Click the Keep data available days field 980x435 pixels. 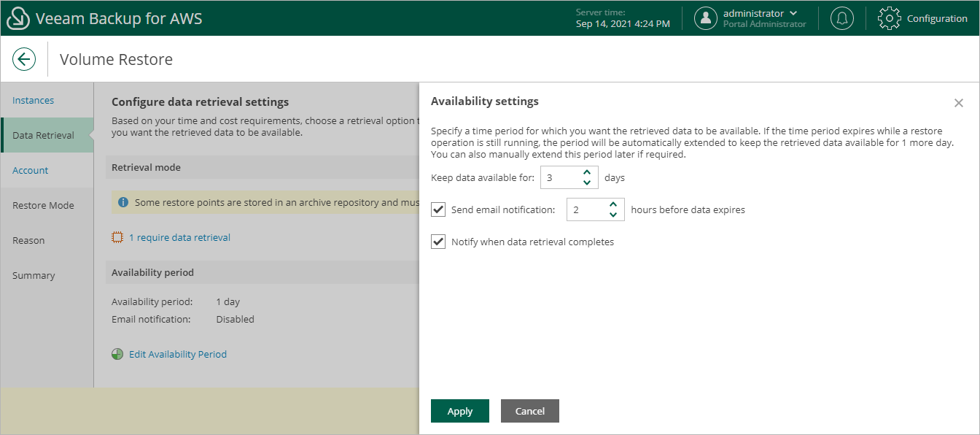coord(560,177)
